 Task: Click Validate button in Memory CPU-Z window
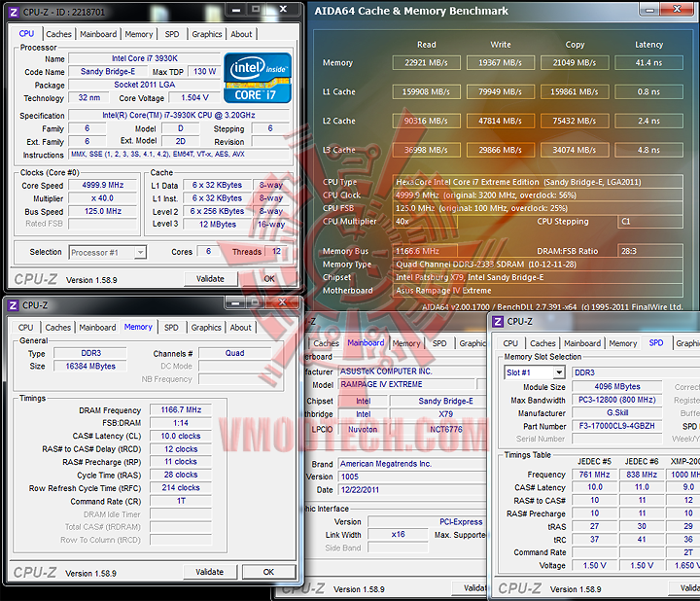click(209, 572)
